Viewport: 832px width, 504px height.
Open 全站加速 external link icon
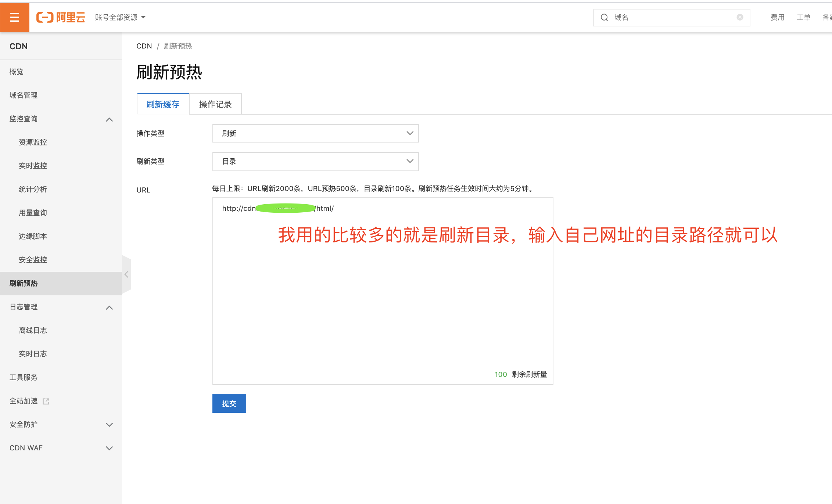[46, 401]
